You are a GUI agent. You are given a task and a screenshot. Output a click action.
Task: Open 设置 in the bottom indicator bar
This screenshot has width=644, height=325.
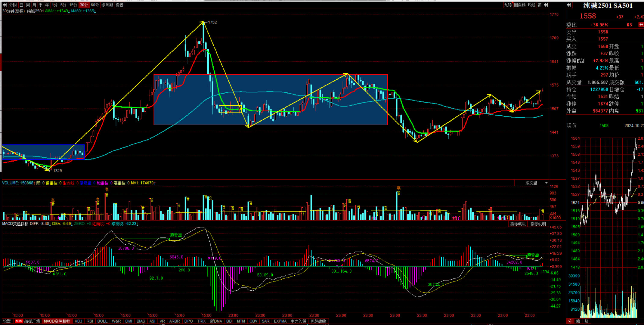pyautogui.click(x=7, y=321)
